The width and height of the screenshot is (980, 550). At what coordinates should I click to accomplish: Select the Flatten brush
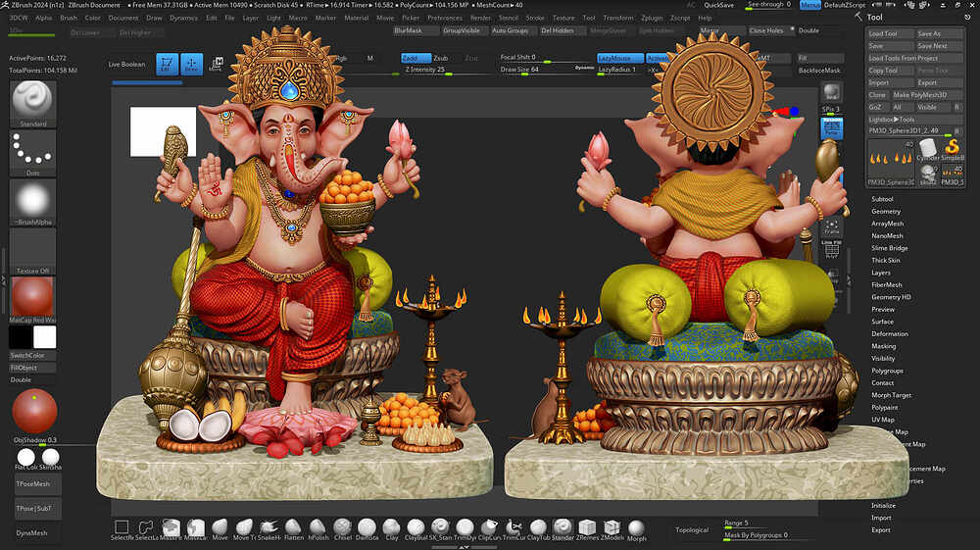[293, 529]
